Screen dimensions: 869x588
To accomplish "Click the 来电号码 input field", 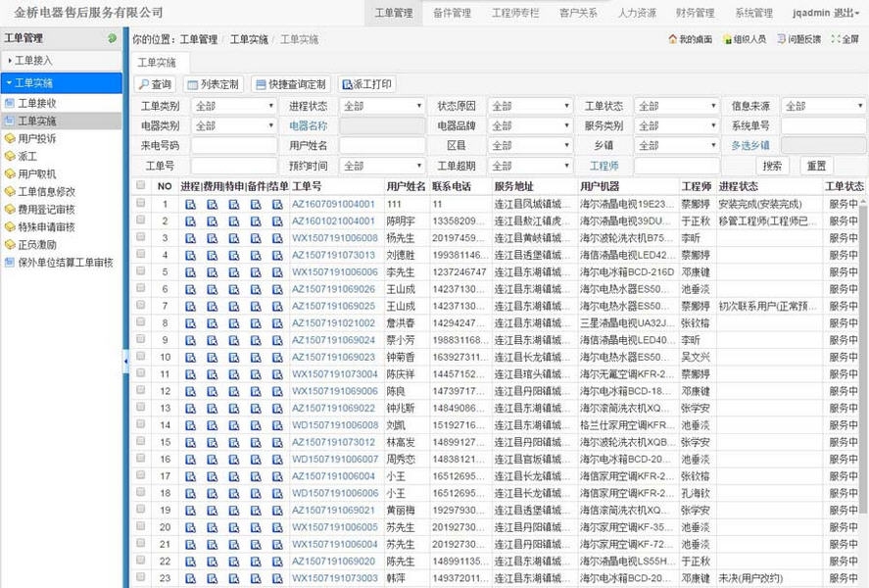I will click(235, 145).
